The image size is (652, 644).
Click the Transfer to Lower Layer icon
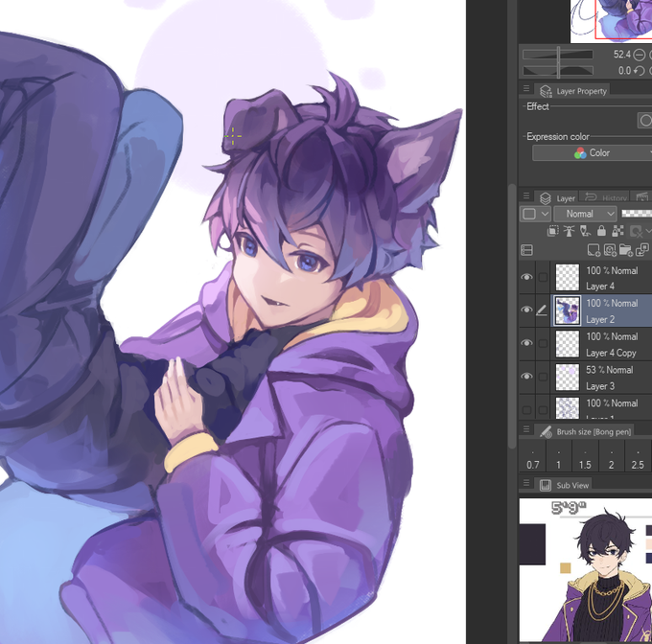[x=642, y=250]
